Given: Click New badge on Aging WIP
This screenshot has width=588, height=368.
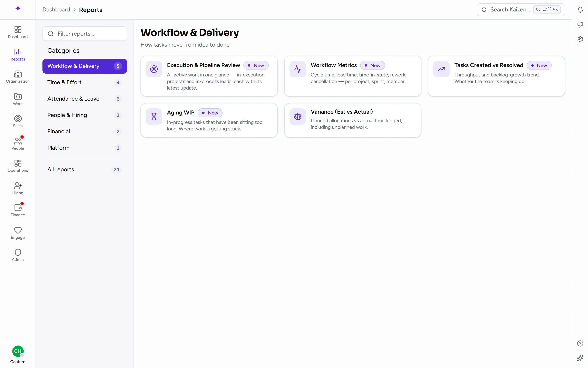Looking at the screenshot, I should [210, 113].
